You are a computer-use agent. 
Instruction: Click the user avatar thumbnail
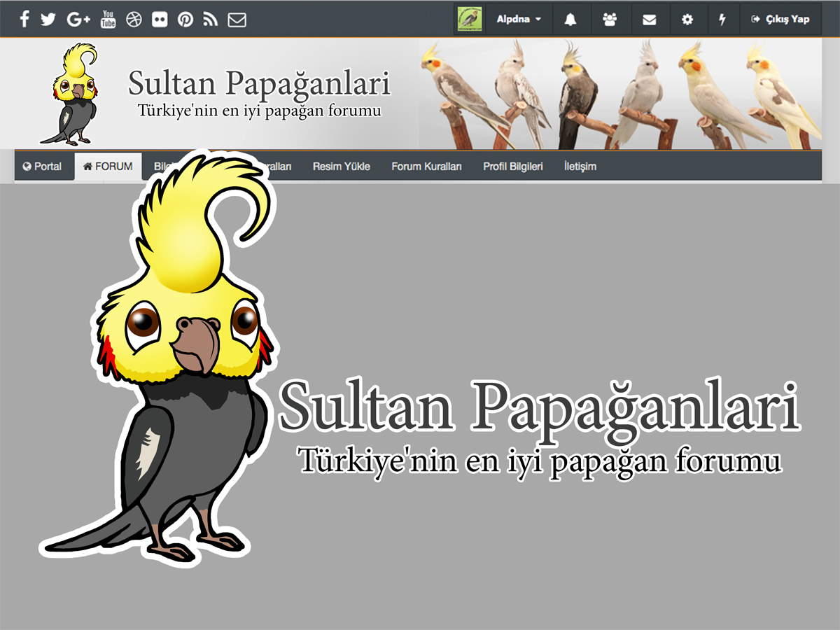(x=470, y=19)
